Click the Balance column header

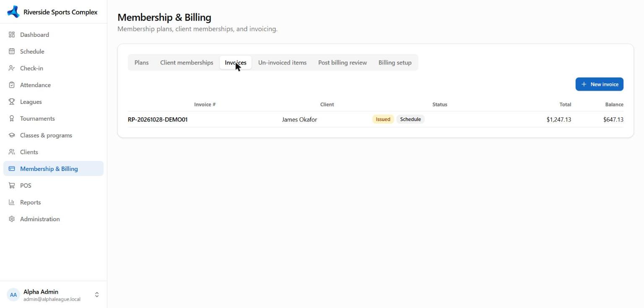(x=614, y=104)
